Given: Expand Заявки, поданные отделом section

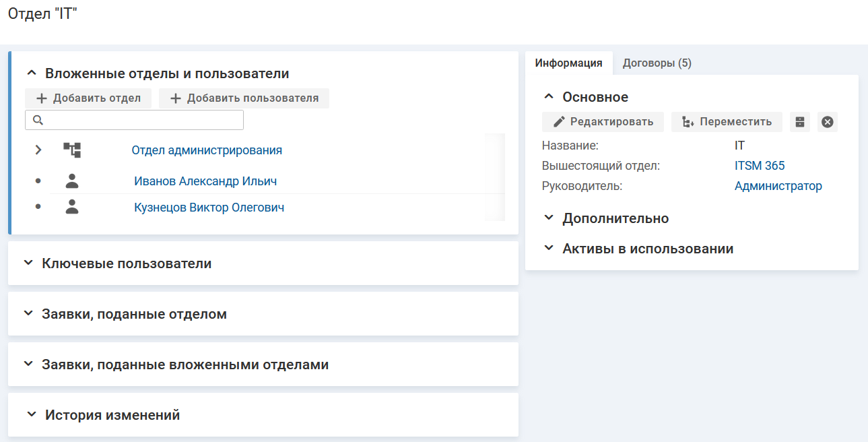Looking at the screenshot, I should 28,314.
